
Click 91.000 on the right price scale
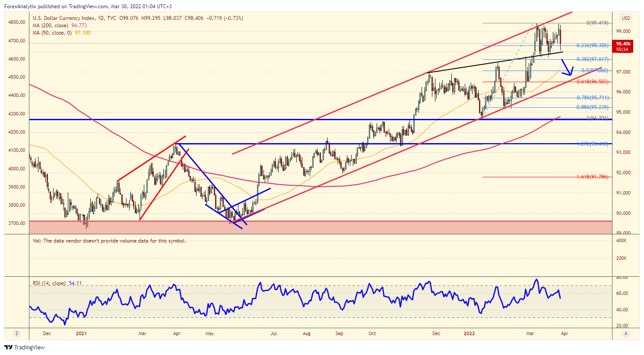pyautogui.click(x=623, y=193)
